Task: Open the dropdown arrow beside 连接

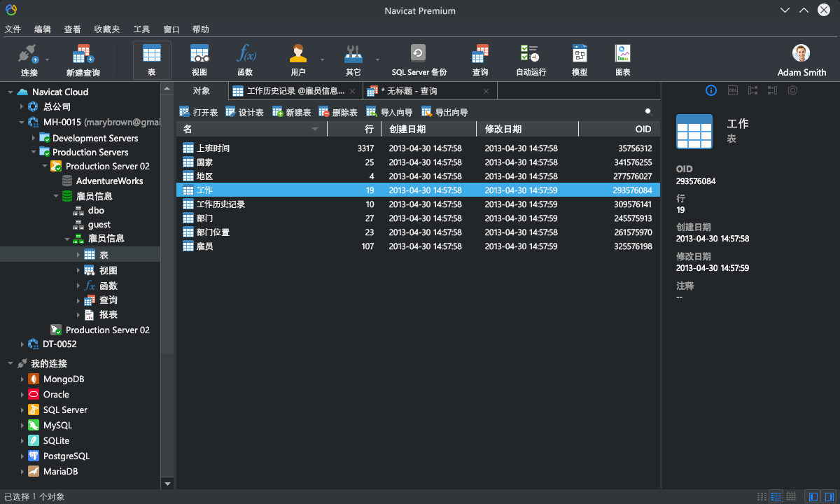Action: [x=48, y=59]
